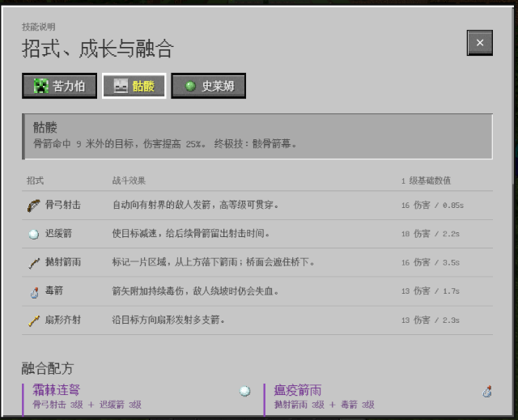Screen dimensions: 518x420
Task: Click the 骷髅 passive description box
Action: (x=257, y=137)
